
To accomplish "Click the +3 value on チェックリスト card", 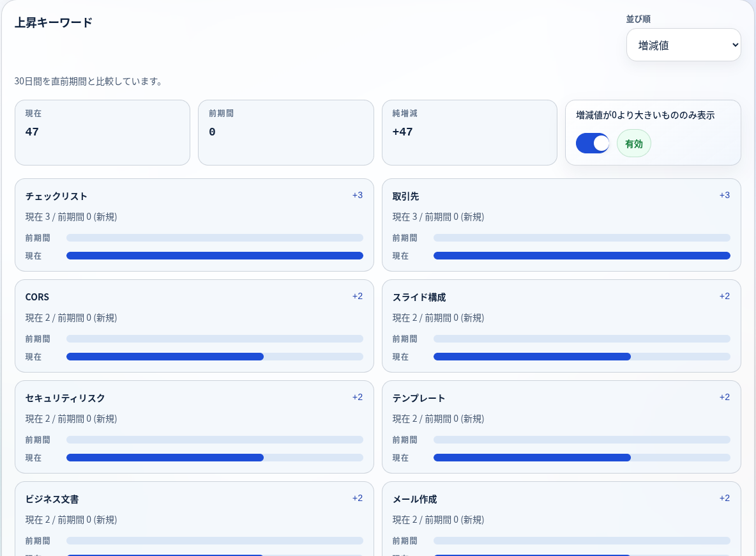I will 358,196.
